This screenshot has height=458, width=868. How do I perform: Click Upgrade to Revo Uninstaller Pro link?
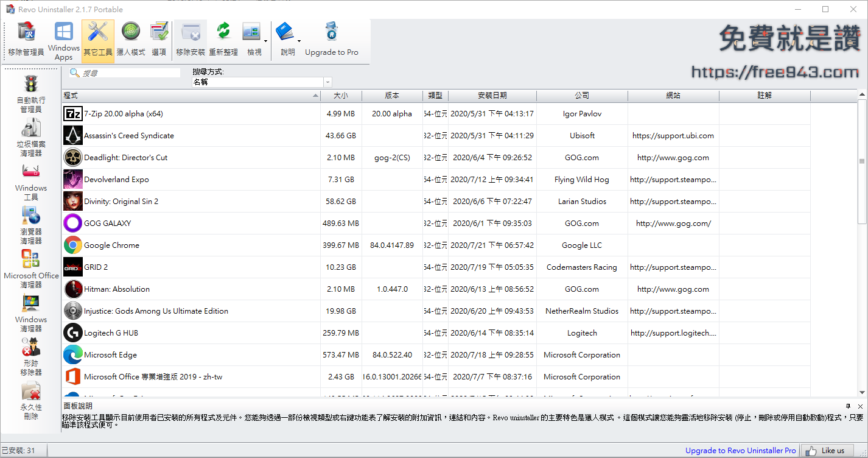point(740,450)
